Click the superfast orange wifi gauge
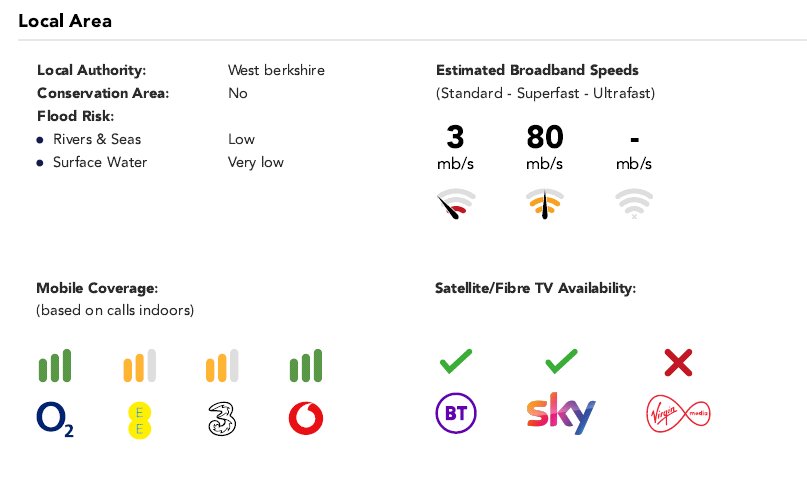 [x=545, y=204]
